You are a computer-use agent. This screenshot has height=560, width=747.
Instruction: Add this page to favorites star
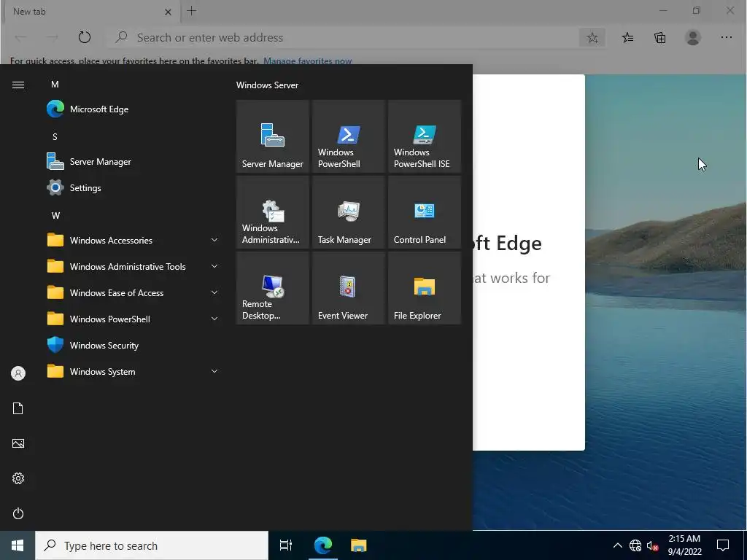(592, 38)
